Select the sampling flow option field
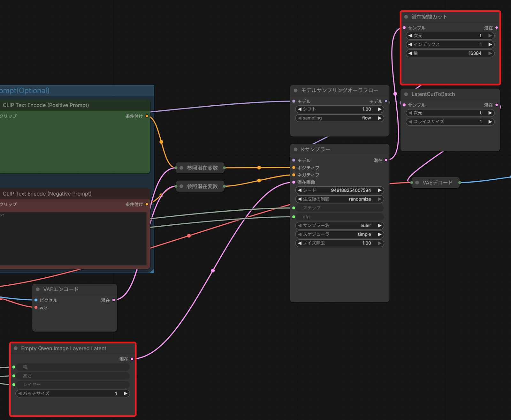 point(339,118)
